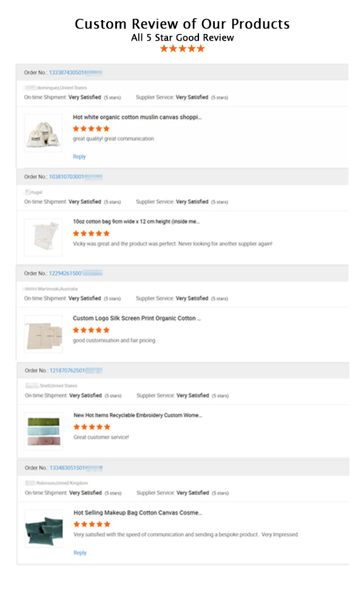Click Reply under the muslin canvas bag review
The width and height of the screenshot is (364, 589).
tap(79, 157)
